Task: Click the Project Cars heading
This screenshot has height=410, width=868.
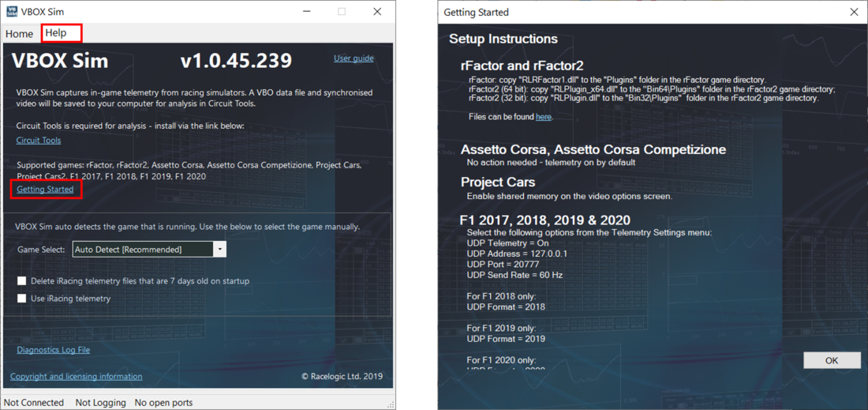Action: pos(498,182)
